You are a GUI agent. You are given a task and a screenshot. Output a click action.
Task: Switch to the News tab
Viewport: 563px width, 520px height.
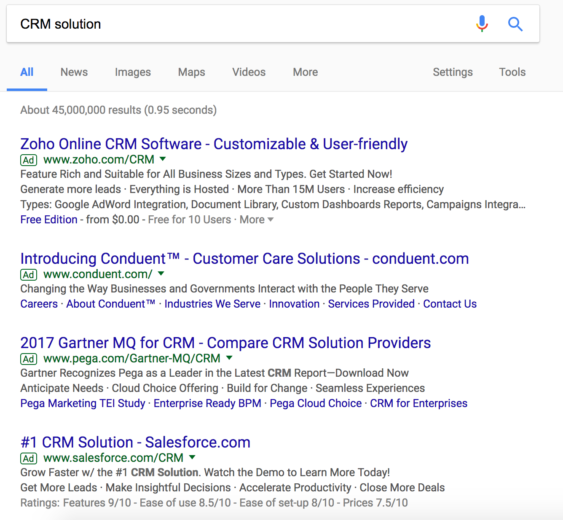(74, 72)
